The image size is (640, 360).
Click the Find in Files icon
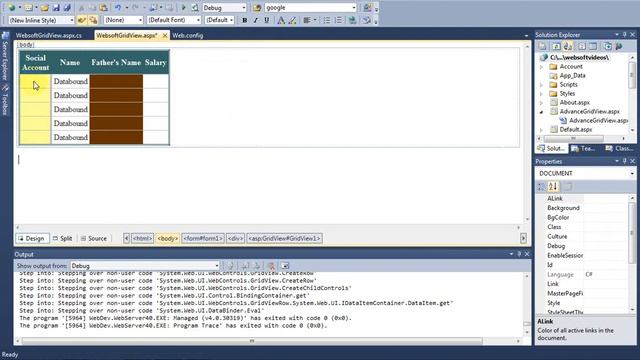click(257, 8)
